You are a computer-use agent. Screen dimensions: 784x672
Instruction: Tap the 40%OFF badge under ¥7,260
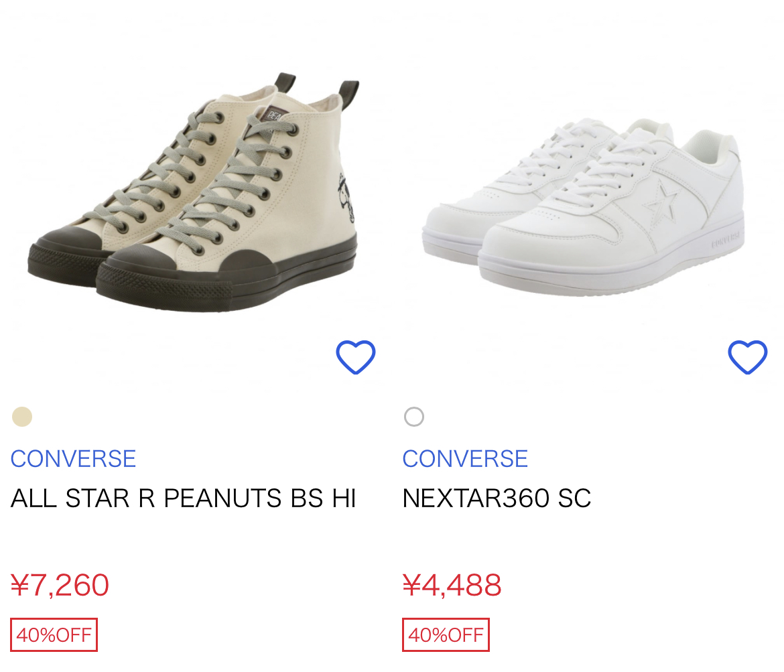click(x=54, y=634)
